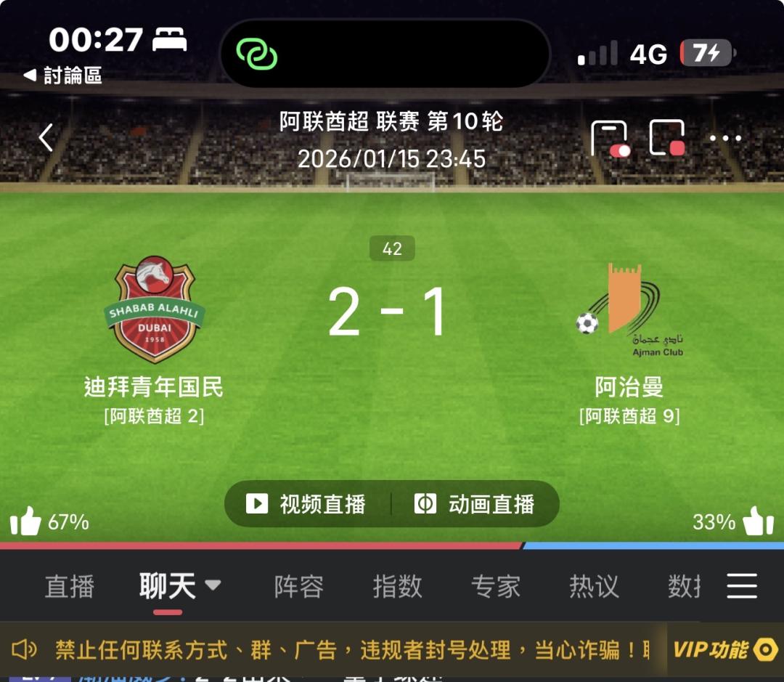Tap the Shabab Al Ahli Dubai crest
Viewport: 784px width, 682px height.
(x=155, y=309)
